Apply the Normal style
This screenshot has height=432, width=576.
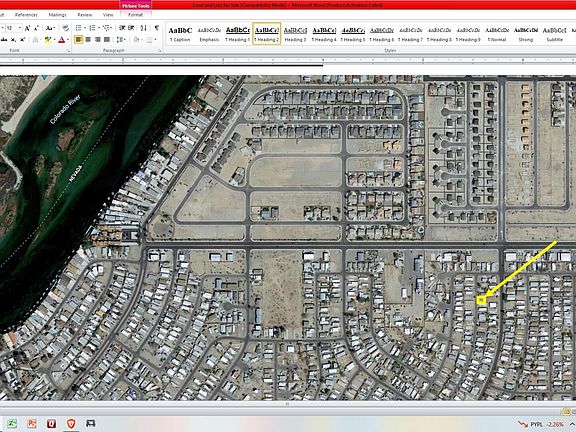[497, 34]
